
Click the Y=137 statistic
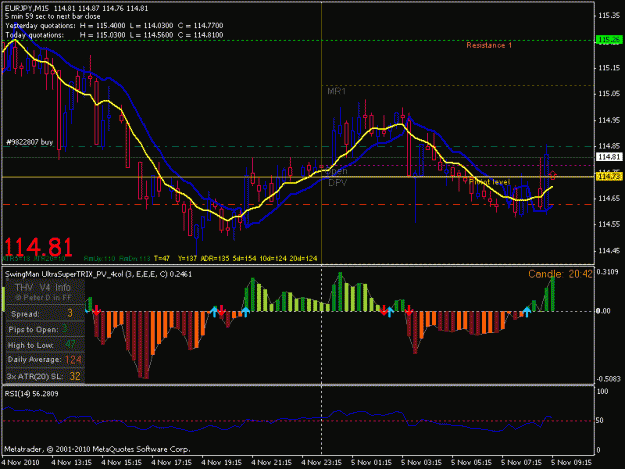tap(187, 259)
